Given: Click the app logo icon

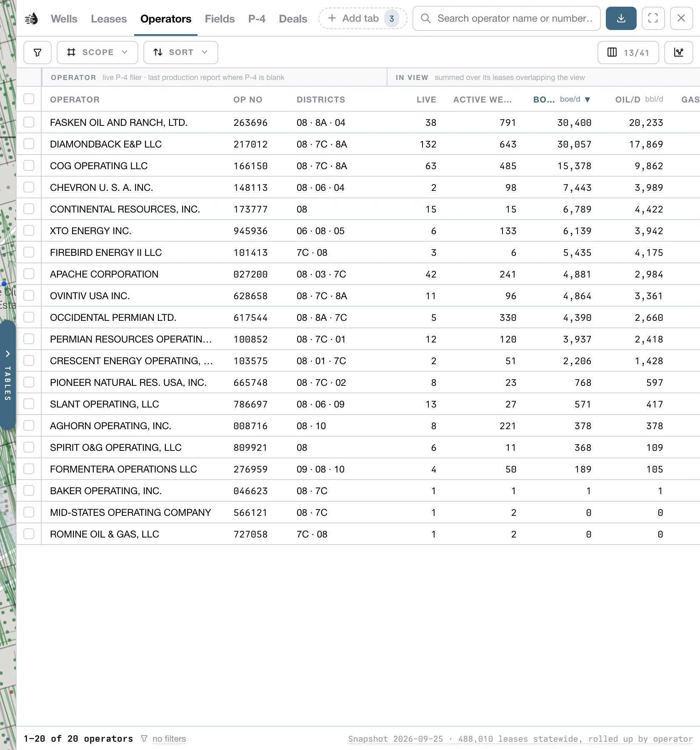Looking at the screenshot, I should (x=32, y=19).
